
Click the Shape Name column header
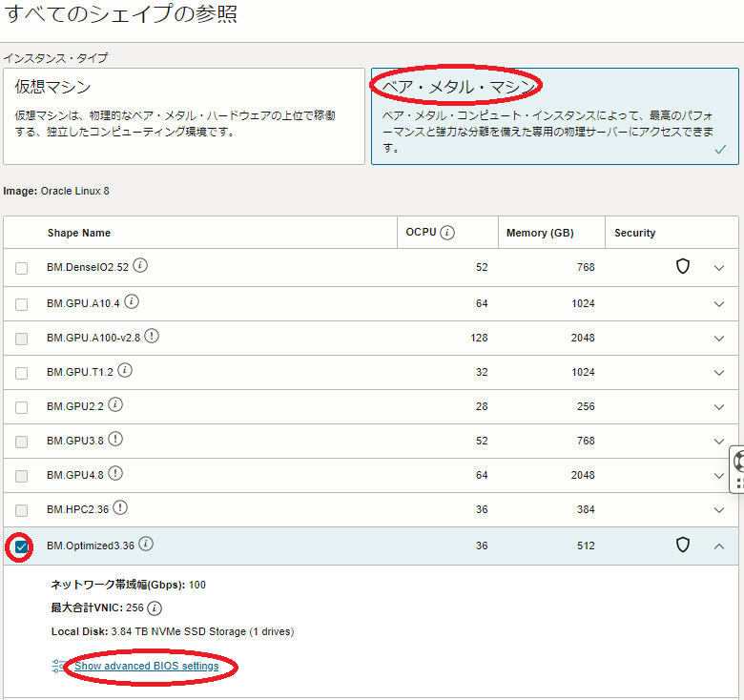tap(79, 233)
